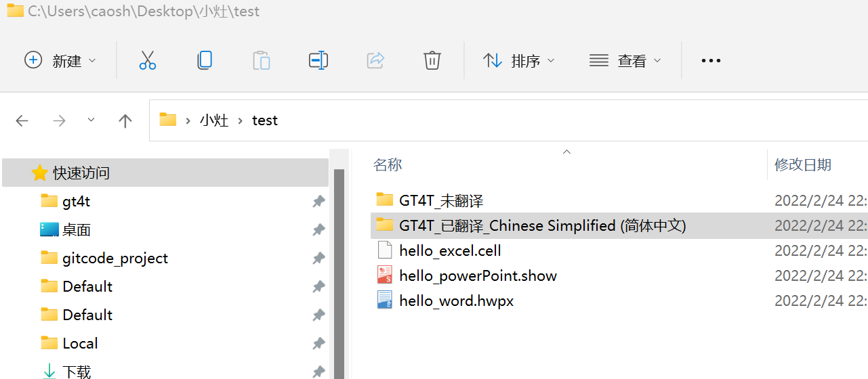Click 小灶 in the breadcrumb path
This screenshot has height=379, width=868.
[x=213, y=120]
